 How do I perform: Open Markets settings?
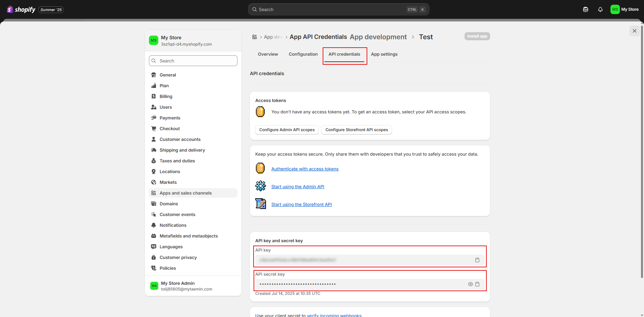point(193,182)
